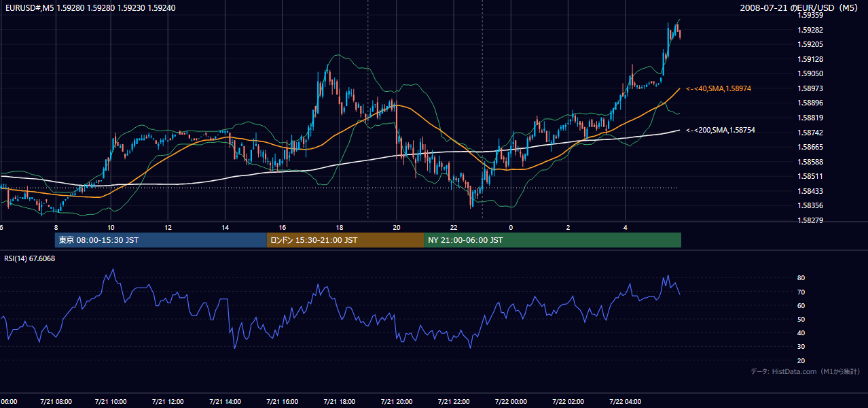Click hour tick 18 beneath the price chart

tap(339, 228)
